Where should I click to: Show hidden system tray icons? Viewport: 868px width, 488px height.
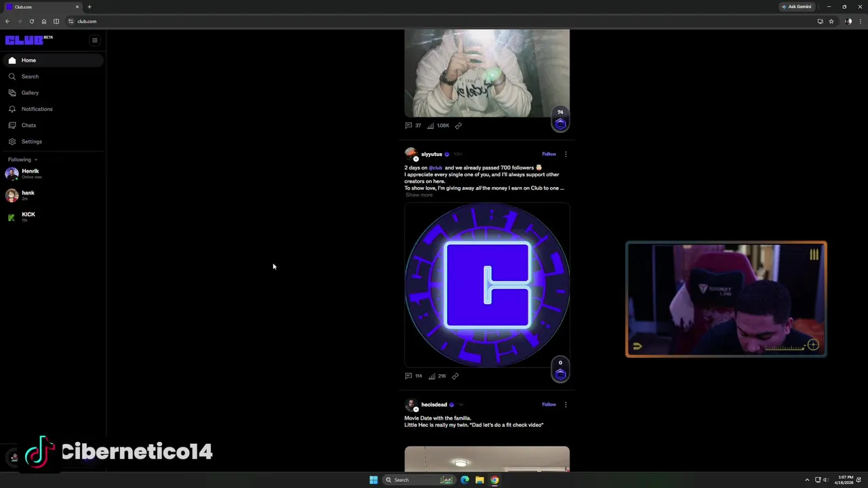(x=807, y=480)
